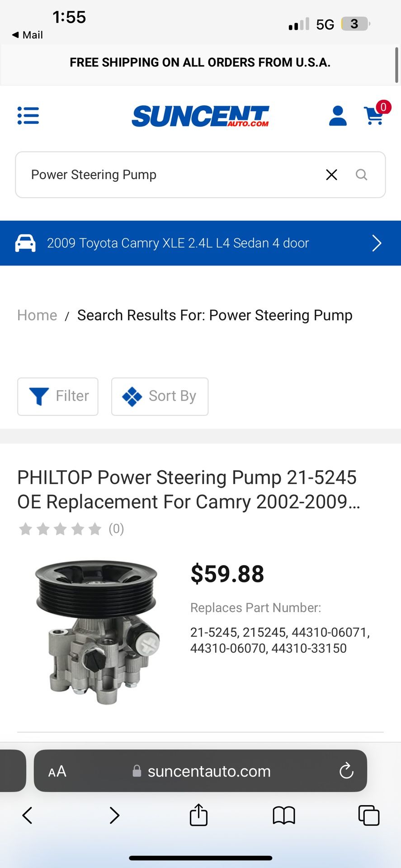Tap the power steering pump product image
The image size is (401, 868).
[x=97, y=632]
